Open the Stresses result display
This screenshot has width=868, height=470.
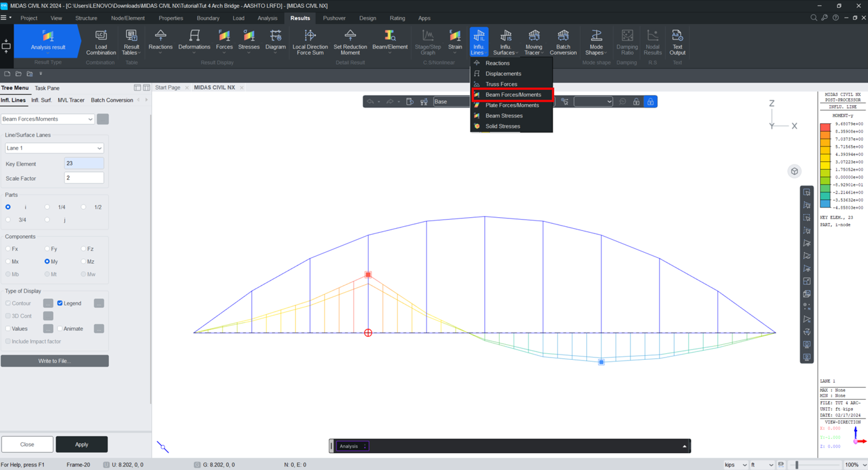248,41
